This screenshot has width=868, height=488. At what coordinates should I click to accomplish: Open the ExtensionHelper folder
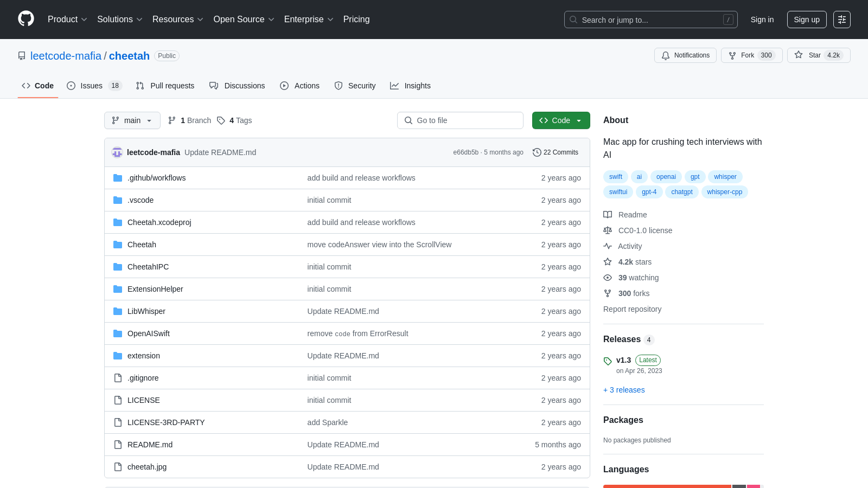click(x=155, y=289)
